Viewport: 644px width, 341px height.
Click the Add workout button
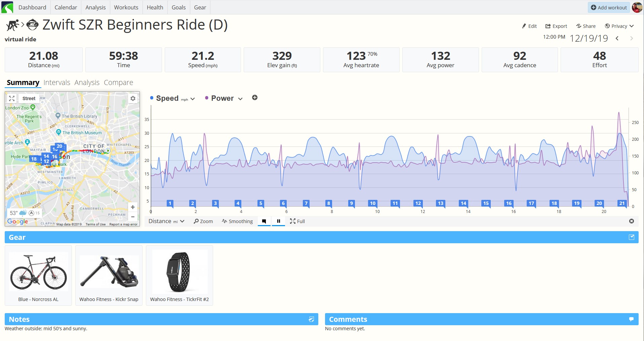[x=609, y=7]
